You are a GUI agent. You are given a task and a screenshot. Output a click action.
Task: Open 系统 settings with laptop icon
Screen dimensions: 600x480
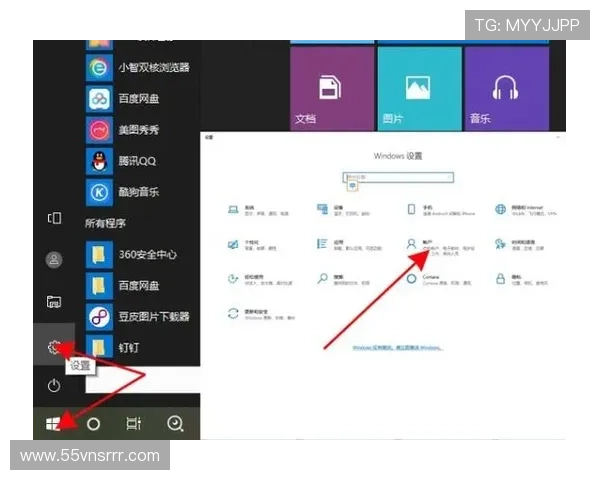pyautogui.click(x=258, y=210)
